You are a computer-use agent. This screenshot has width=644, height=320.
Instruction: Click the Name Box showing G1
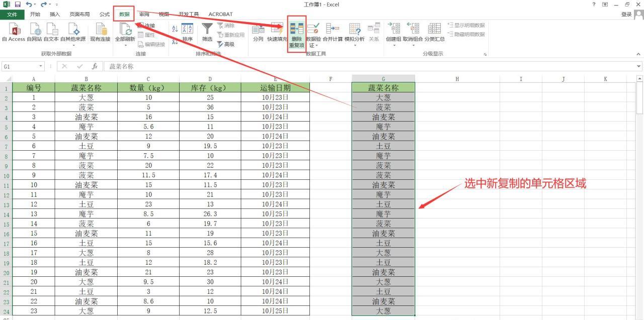point(19,66)
